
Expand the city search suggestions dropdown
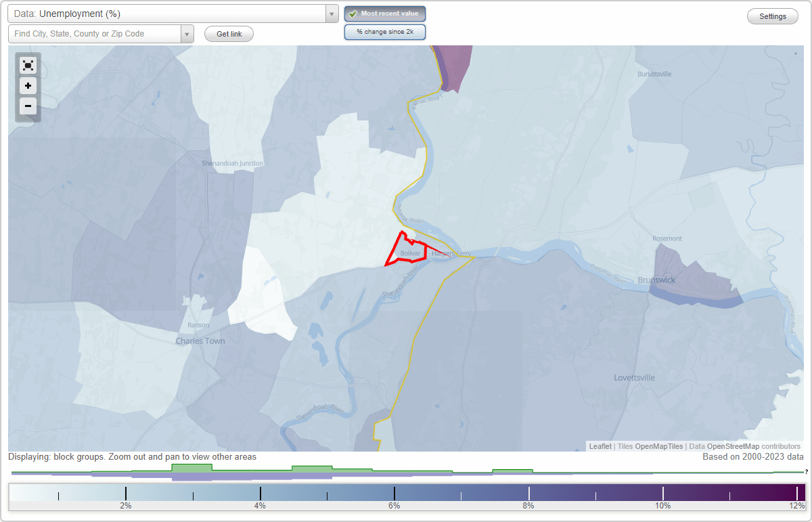click(x=187, y=33)
